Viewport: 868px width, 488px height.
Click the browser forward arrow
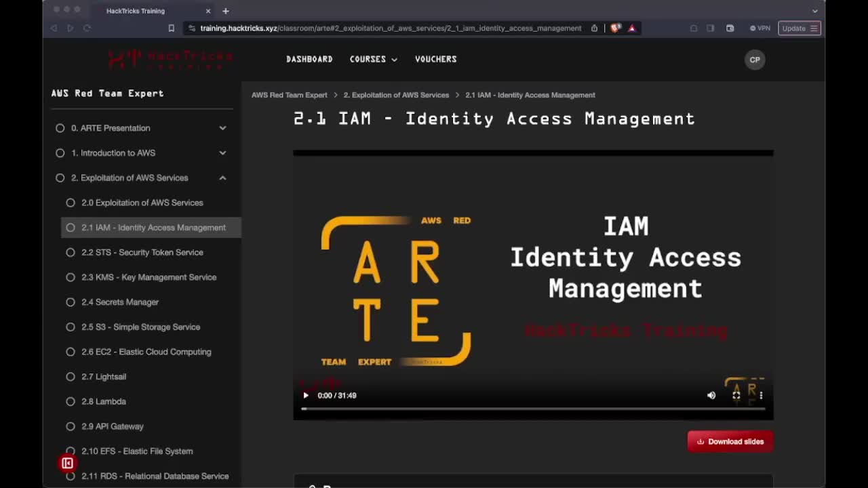(70, 28)
